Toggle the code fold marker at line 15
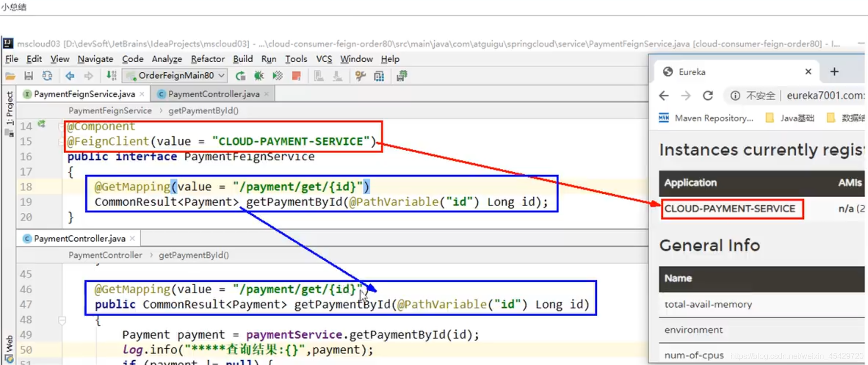The width and height of the screenshot is (868, 365). (61, 142)
